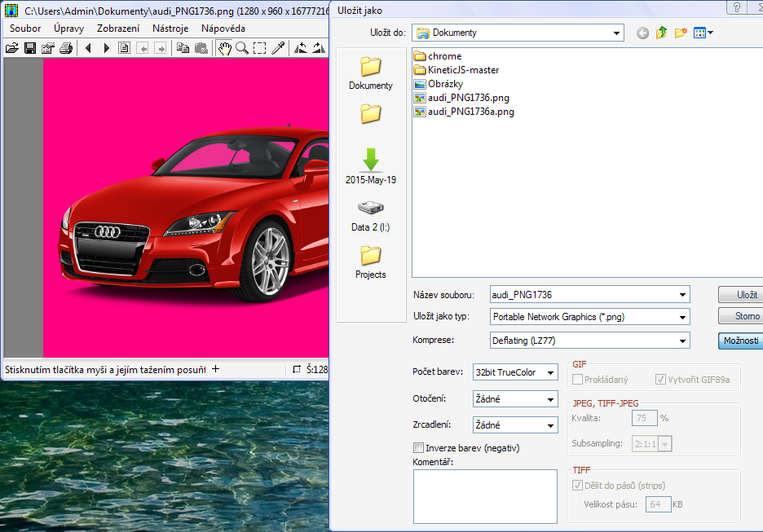Open the Uložit jako typ dropdown
763x532 pixels.
point(682,317)
